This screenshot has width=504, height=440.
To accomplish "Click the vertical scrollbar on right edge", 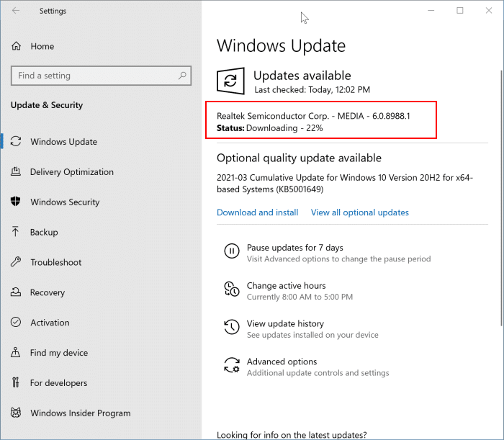I will click(501, 197).
